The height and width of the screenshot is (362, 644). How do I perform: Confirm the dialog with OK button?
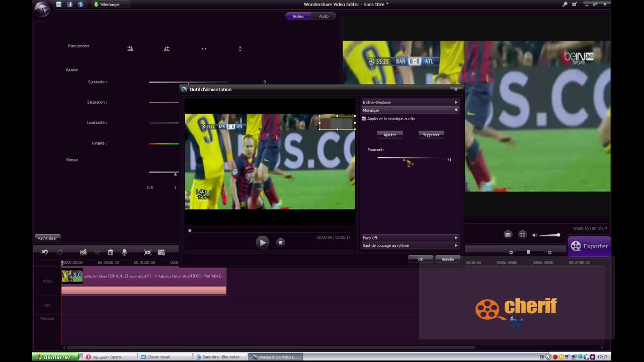click(x=421, y=259)
